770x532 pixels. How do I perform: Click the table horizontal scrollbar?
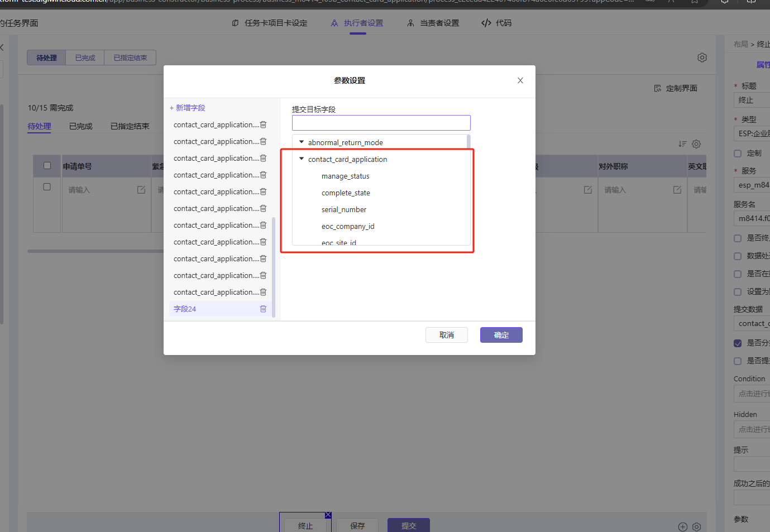(95, 251)
